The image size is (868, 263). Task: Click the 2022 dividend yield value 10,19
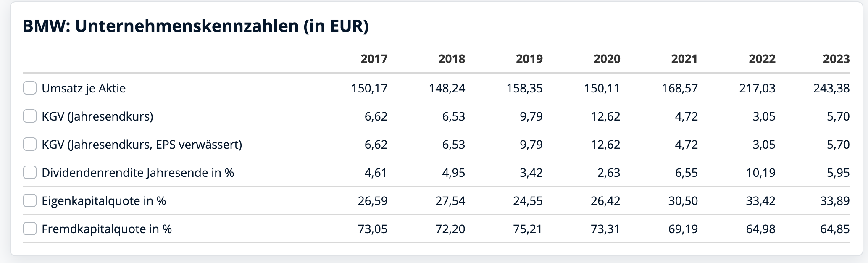click(x=760, y=173)
